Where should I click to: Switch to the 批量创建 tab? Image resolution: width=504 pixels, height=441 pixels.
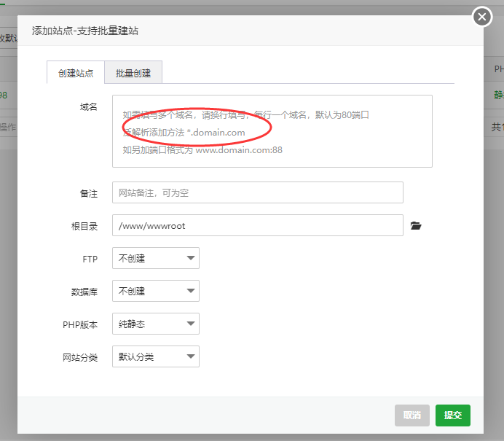tap(133, 73)
